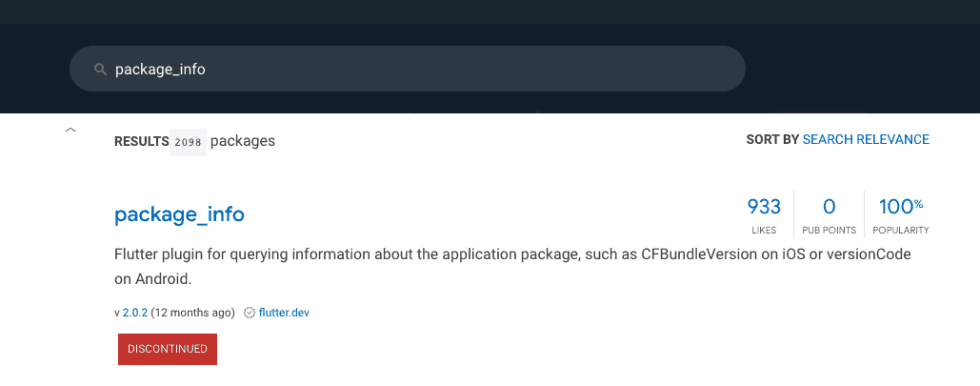Click the 933 LIKES score
Viewport: 980px width, 386px height.
point(764,214)
